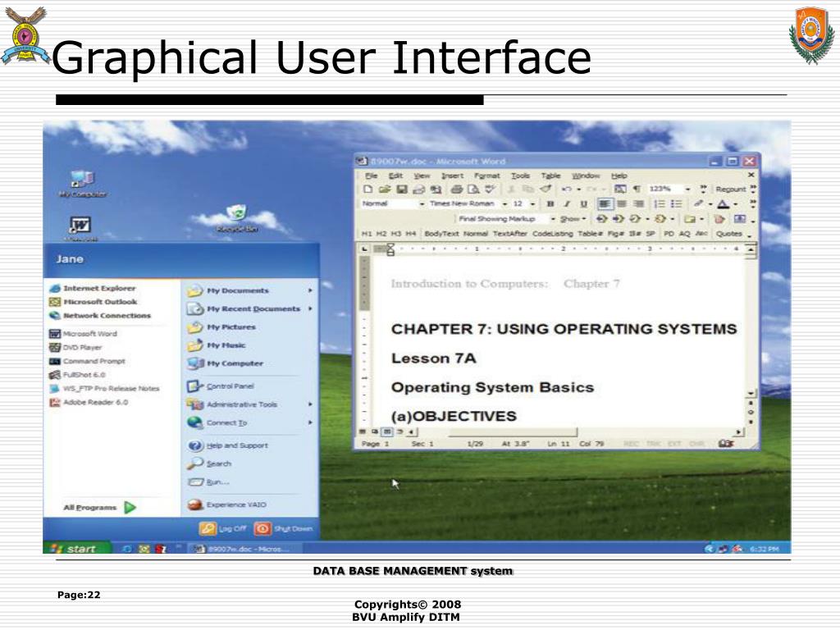This screenshot has height=630, width=840.
Task: Open the Font Color dropdown arrow
Action: 736,204
